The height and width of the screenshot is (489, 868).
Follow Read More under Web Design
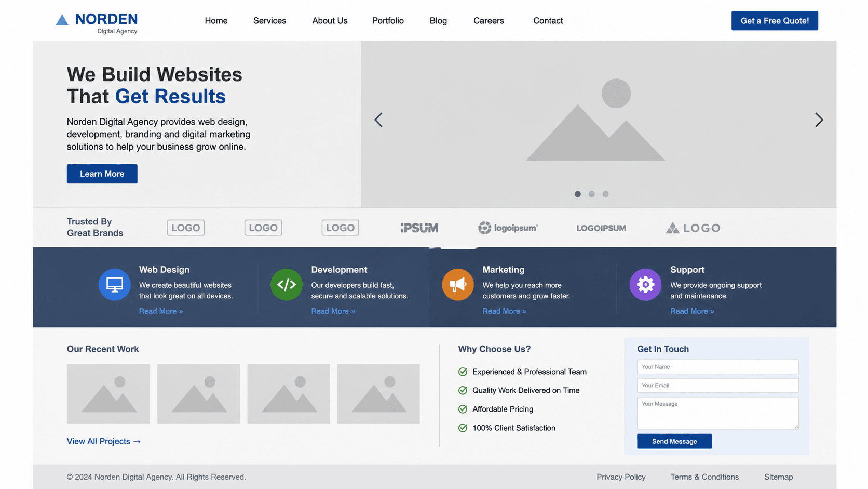tap(161, 311)
